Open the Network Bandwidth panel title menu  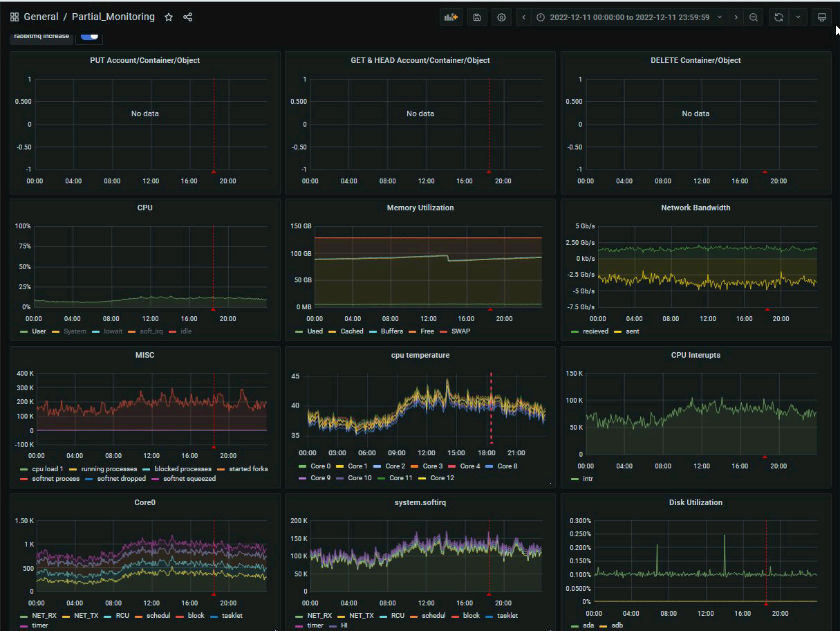(x=696, y=208)
